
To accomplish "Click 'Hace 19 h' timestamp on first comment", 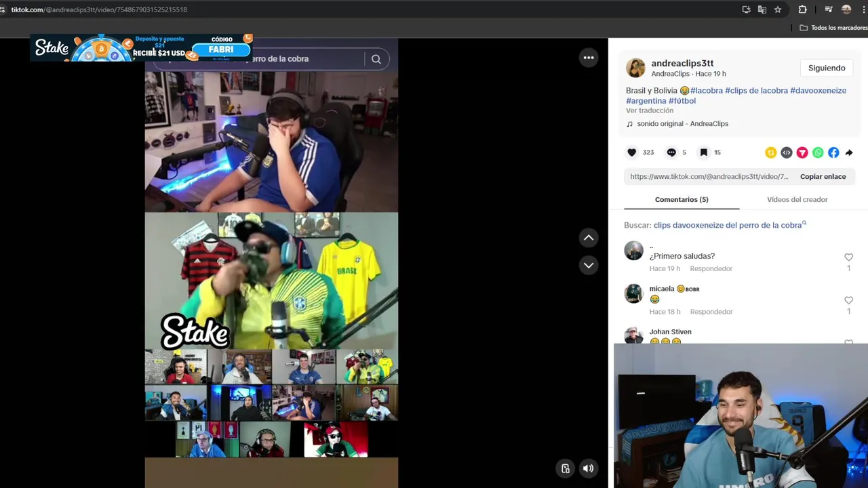I will (x=665, y=268).
